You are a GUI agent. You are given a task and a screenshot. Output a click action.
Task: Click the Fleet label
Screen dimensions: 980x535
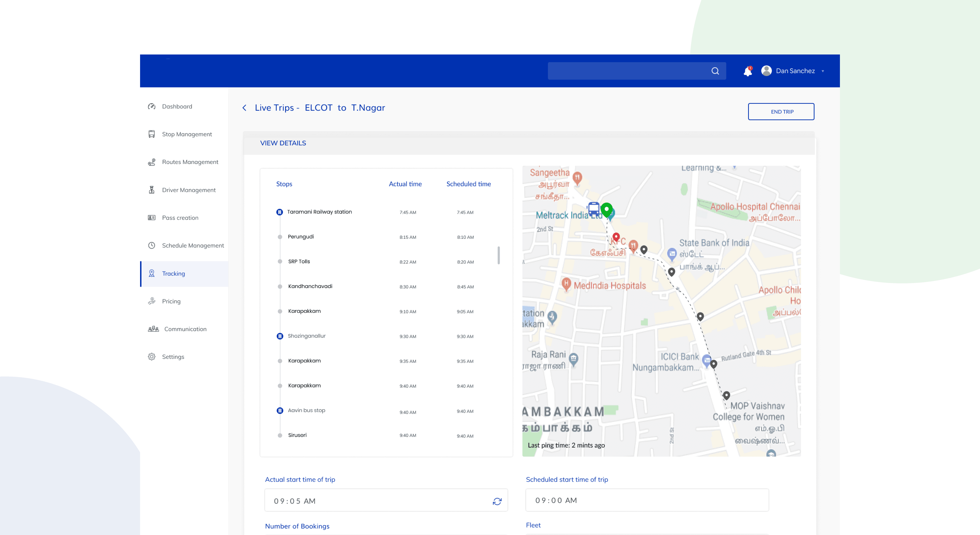coord(533,525)
